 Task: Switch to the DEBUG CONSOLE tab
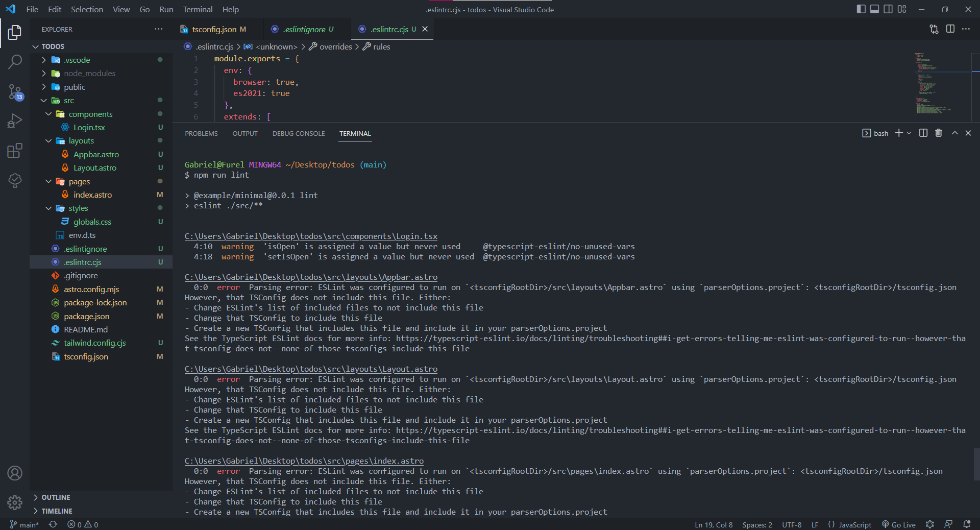click(299, 133)
